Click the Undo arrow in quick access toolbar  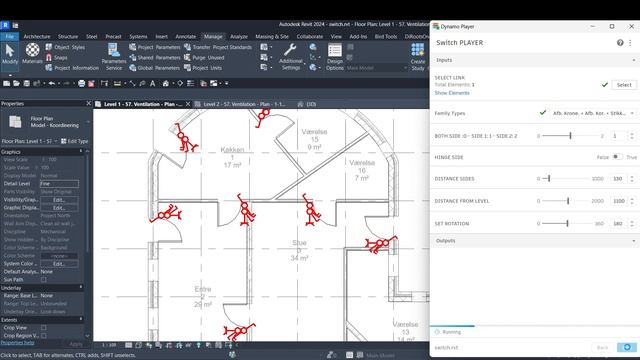coord(52,84)
